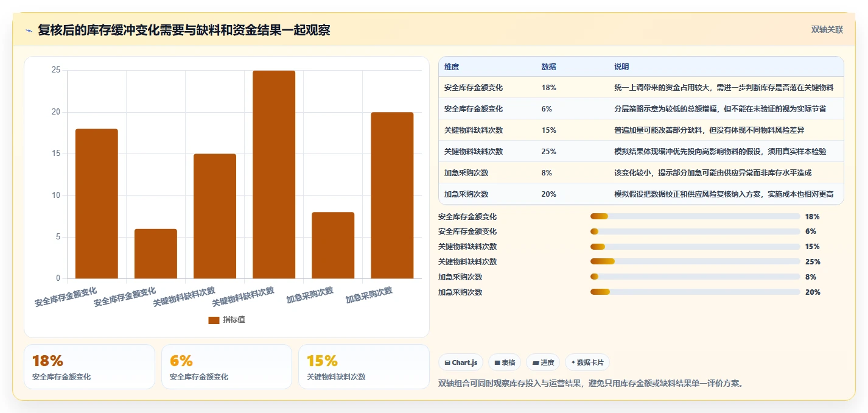The width and height of the screenshot is (868, 413).
Task: Click the y-axis tick label 25
Action: [56, 70]
